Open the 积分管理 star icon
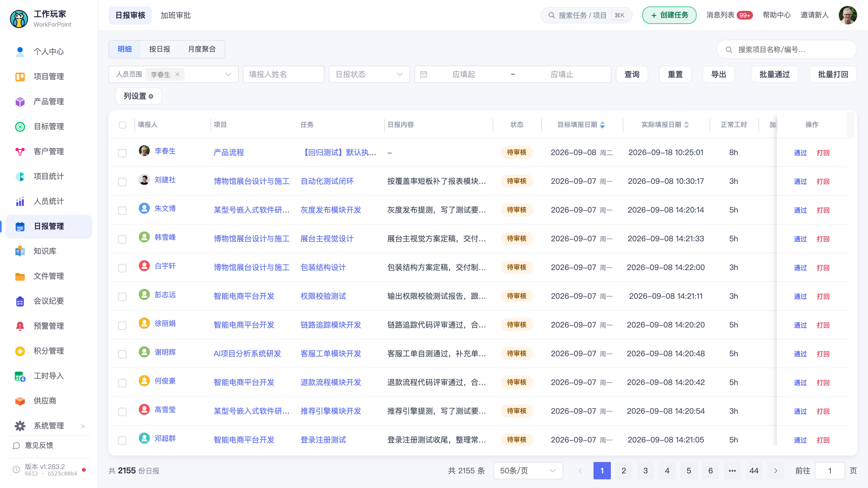 [x=20, y=351]
